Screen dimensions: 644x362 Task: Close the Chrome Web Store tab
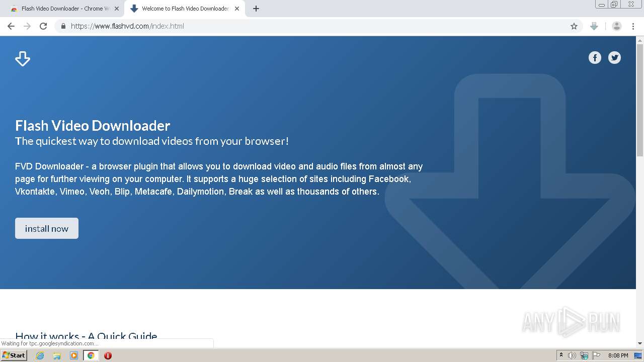[x=117, y=9]
